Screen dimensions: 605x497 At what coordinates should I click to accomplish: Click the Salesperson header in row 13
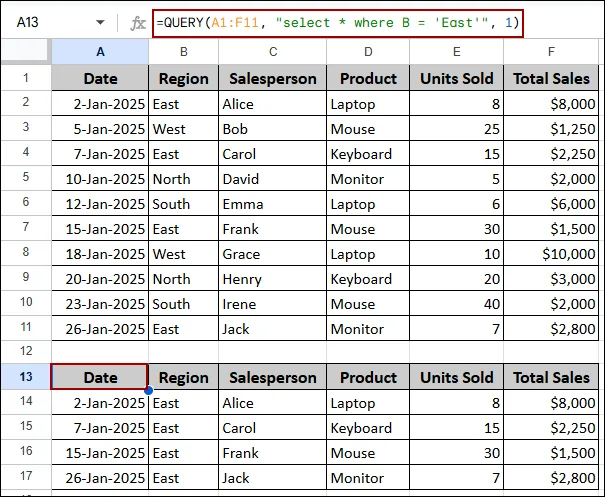click(273, 377)
